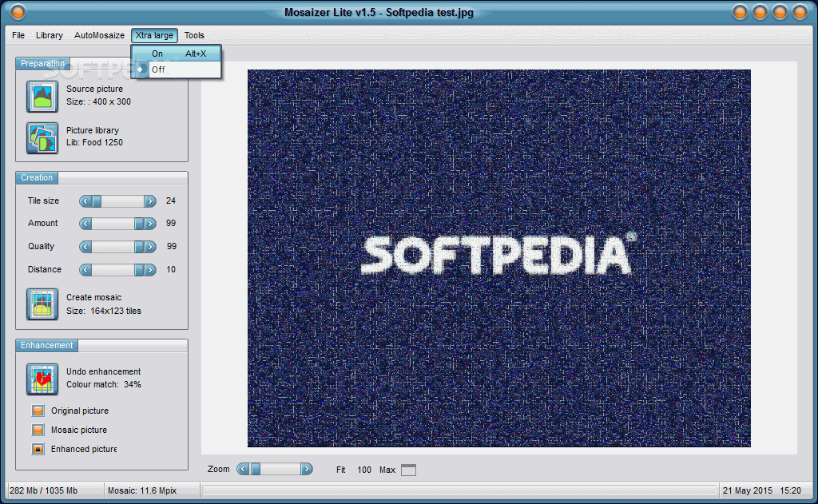This screenshot has width=818, height=504.
Task: Decrease Zoom with left arrow
Action: click(243, 469)
